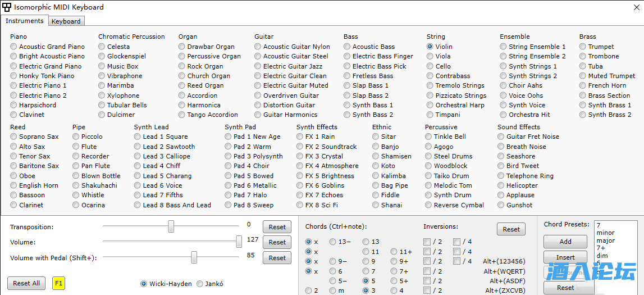Click the yellow F1 help button

click(x=58, y=283)
